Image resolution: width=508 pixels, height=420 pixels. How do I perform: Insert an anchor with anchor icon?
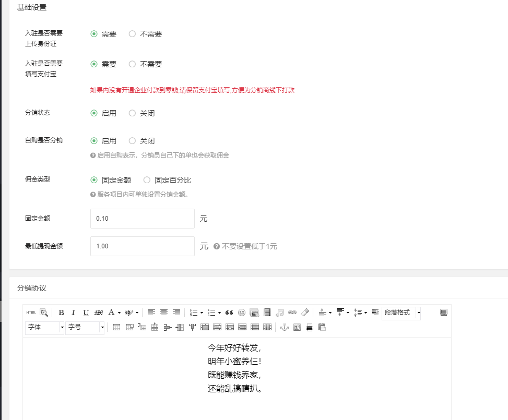pos(285,327)
